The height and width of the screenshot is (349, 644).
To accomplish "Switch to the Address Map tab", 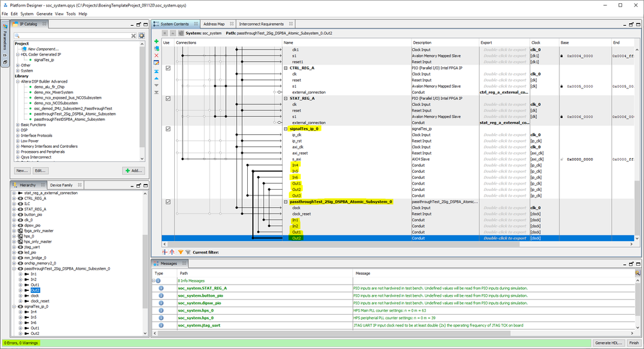I will click(x=214, y=24).
